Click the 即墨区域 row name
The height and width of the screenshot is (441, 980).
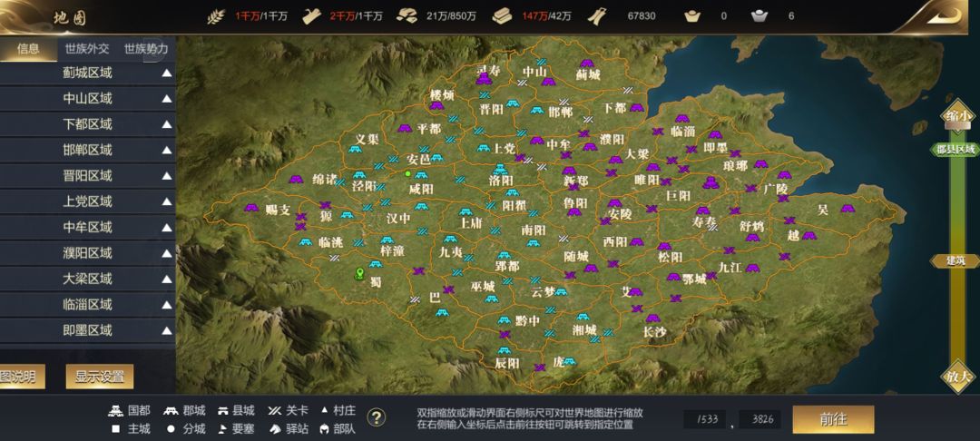[x=87, y=330]
